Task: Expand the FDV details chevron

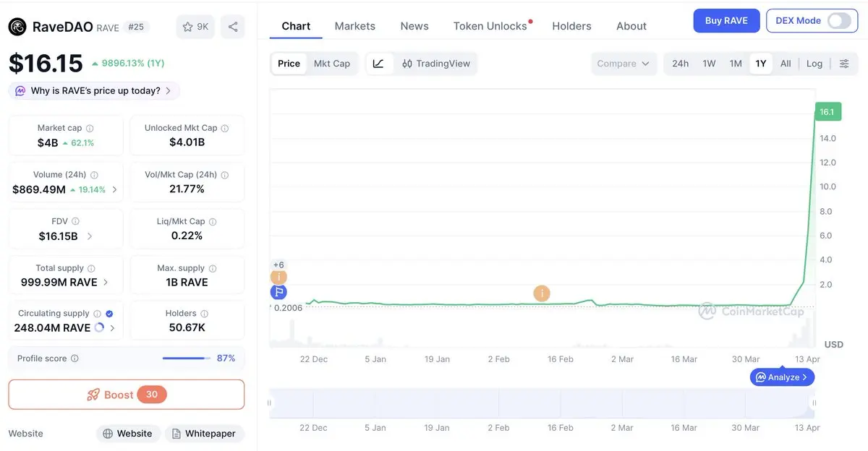Action: [90, 236]
